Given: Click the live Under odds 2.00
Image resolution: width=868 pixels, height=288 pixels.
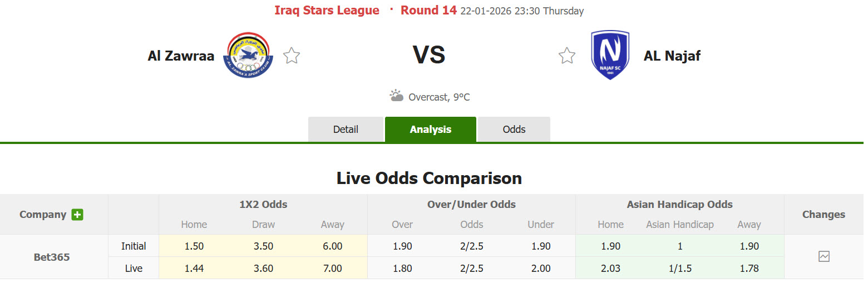Looking at the screenshot, I should point(540,269).
